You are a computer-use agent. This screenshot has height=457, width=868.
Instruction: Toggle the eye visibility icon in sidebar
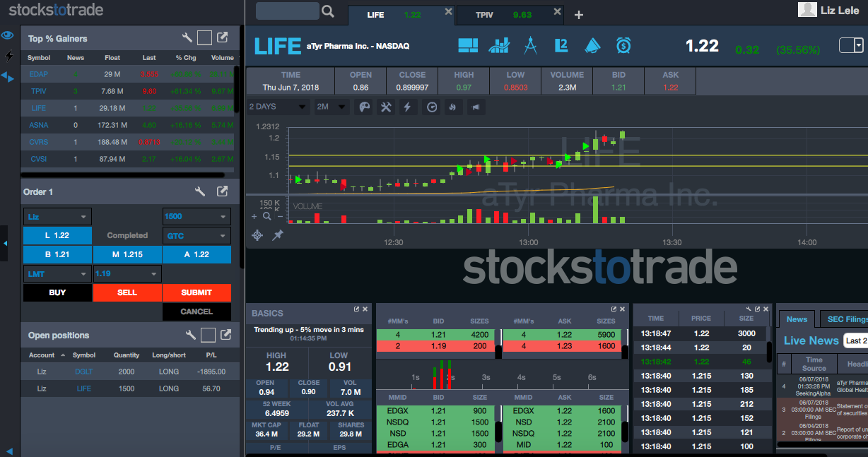pyautogui.click(x=8, y=35)
